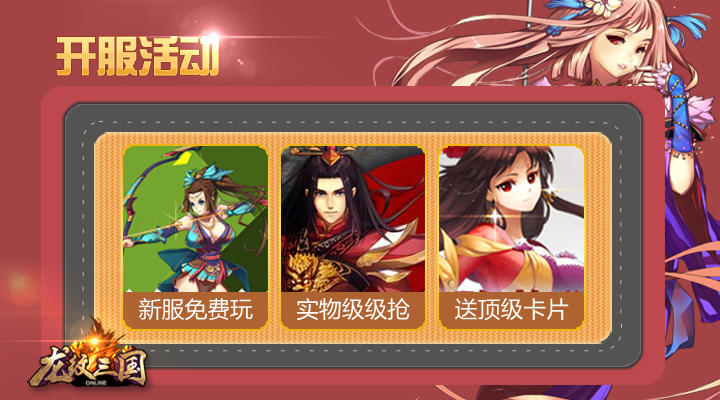Click the 龙纹三国 game logo
This screenshot has height=400, width=720.
[x=88, y=365]
